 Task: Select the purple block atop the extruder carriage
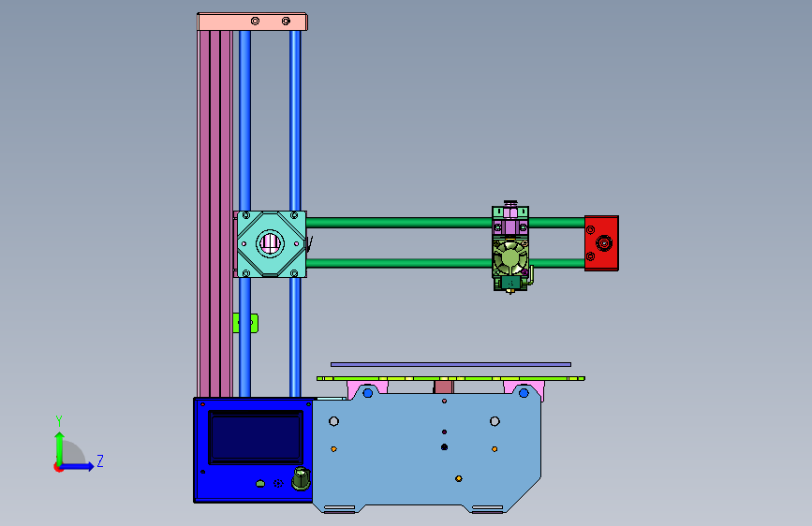pyautogui.click(x=510, y=227)
